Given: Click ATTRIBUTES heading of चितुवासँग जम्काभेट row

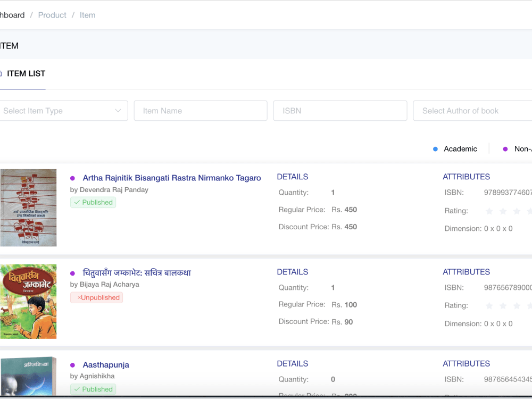Looking at the screenshot, I should (x=466, y=272).
